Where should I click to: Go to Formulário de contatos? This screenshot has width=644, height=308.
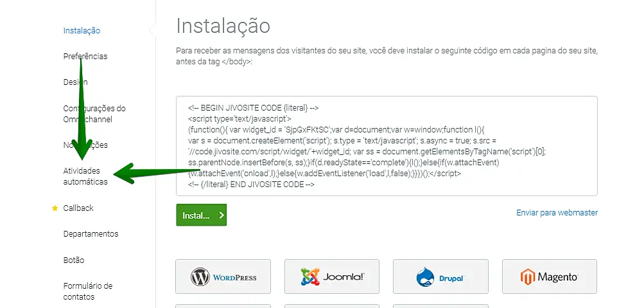coord(88,291)
